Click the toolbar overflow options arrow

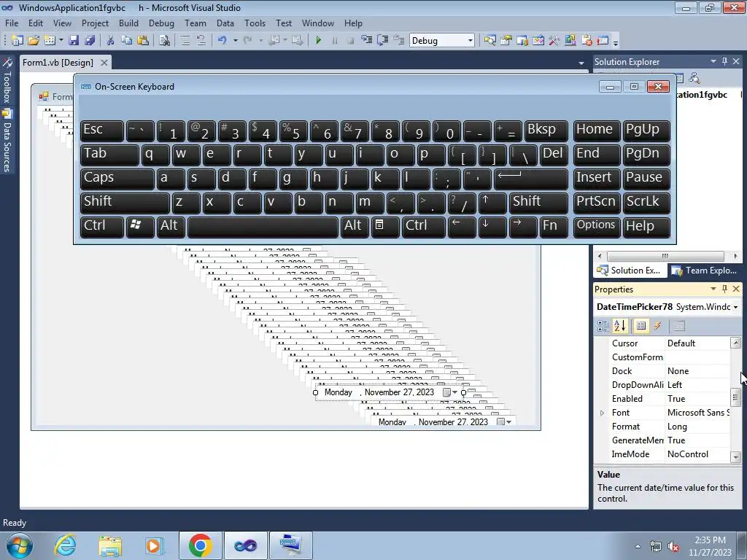pos(616,42)
